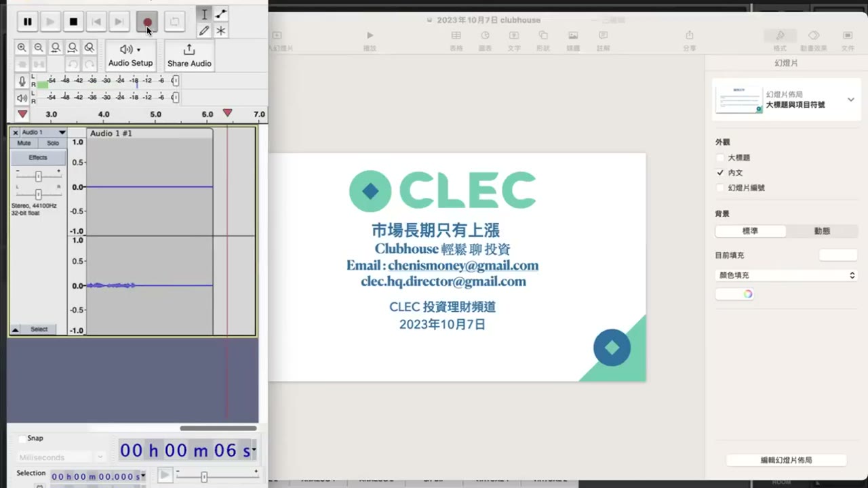Viewport: 868px width, 488px height.
Task: Stop the Audacity recording
Action: point(73,22)
